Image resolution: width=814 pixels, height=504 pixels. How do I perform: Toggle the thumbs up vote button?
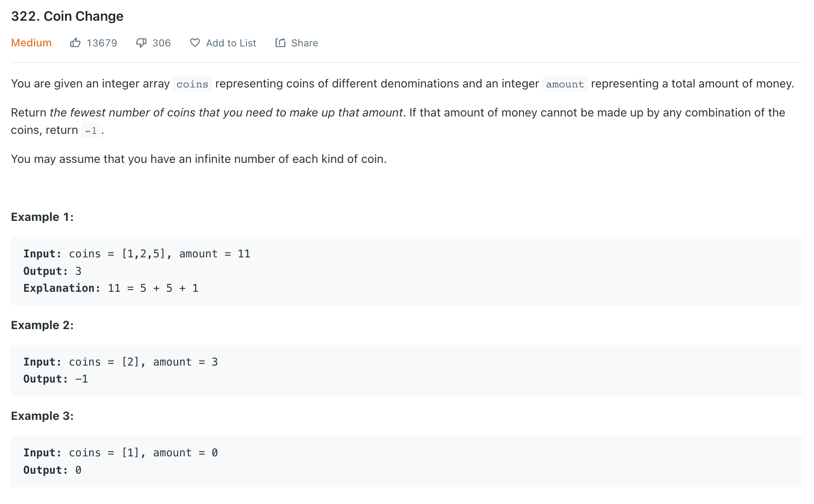point(76,43)
